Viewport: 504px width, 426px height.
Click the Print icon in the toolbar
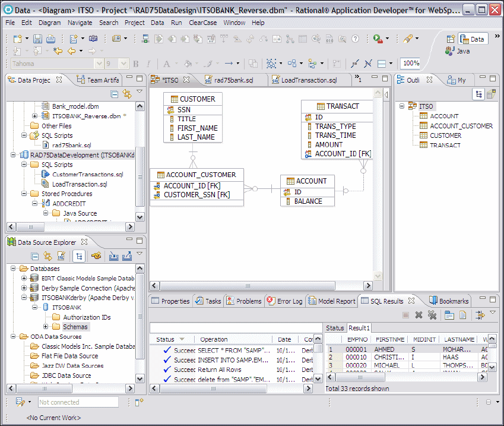50,39
